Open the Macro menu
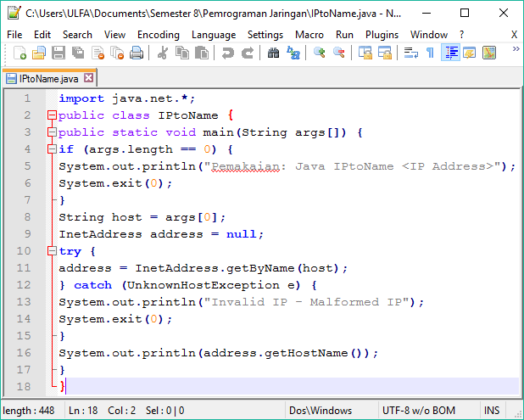524x420 pixels. (x=309, y=35)
